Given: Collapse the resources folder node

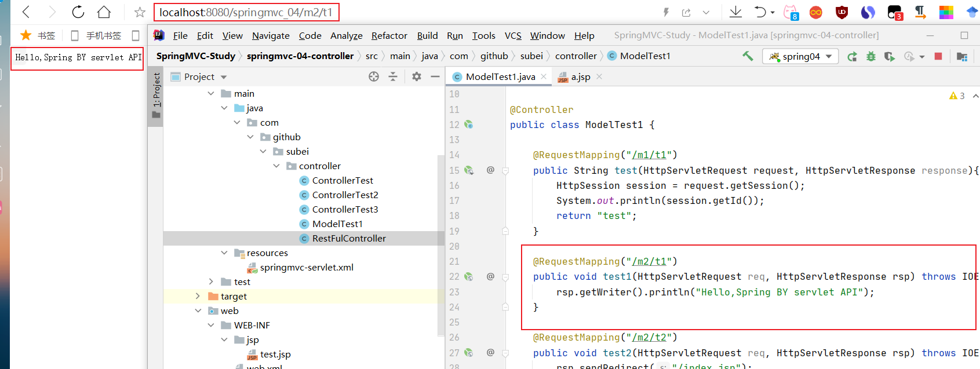Looking at the screenshot, I should coord(224,253).
